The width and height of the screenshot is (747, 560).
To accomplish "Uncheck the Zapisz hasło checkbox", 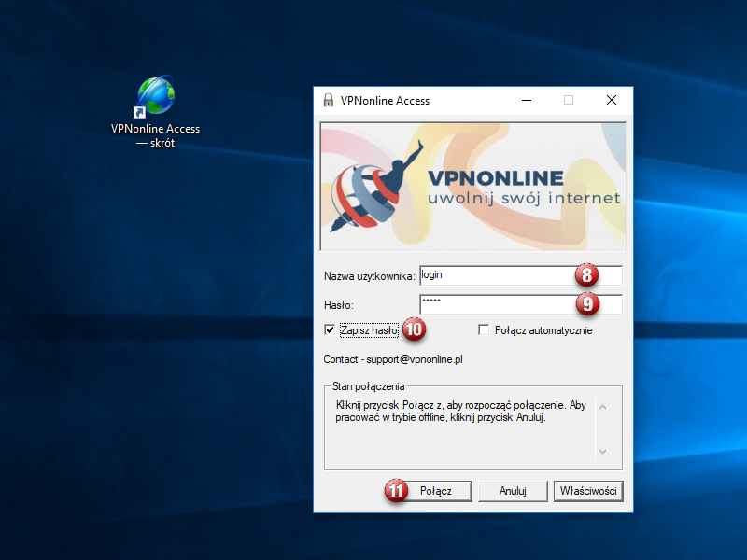I will [330, 329].
